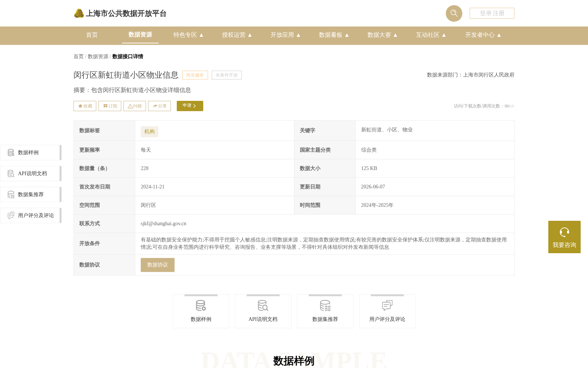
Task: Click the 机构 data label tag
Action: point(150,132)
